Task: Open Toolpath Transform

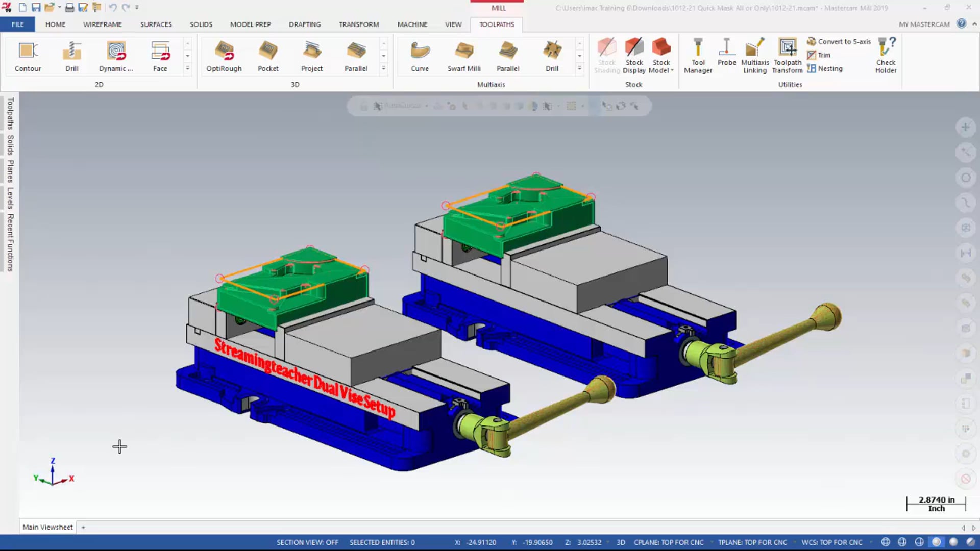Action: pyautogui.click(x=788, y=56)
